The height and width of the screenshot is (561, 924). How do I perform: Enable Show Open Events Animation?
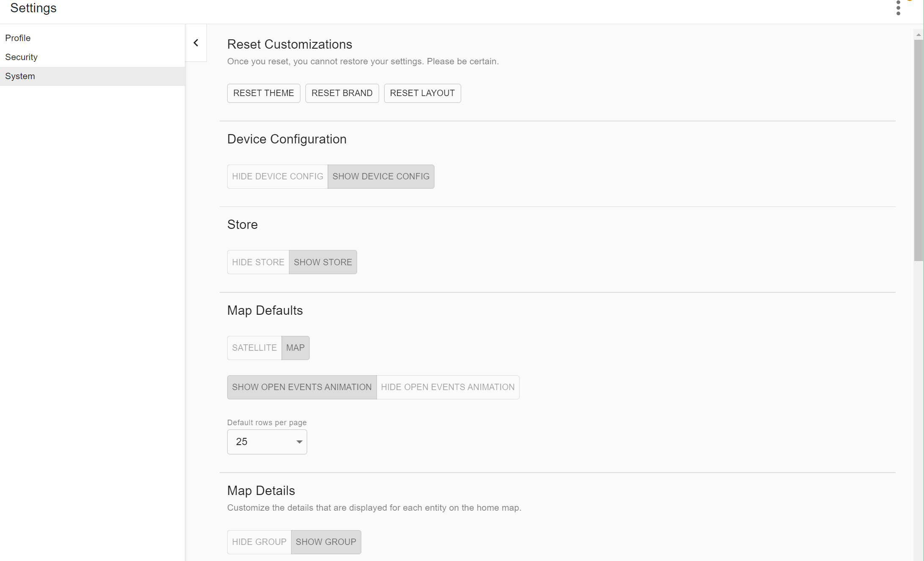click(x=301, y=387)
